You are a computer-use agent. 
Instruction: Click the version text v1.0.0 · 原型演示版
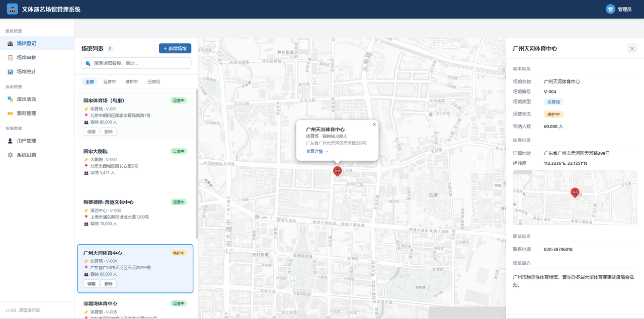(23, 310)
